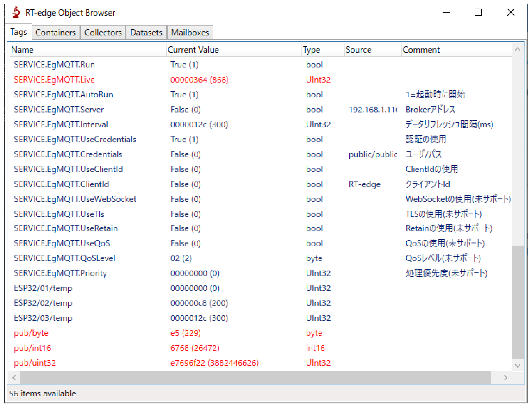Select the SERVICE.EgMQTT.ClientId tag
Image resolution: width=532 pixels, height=408 pixels.
click(x=61, y=184)
